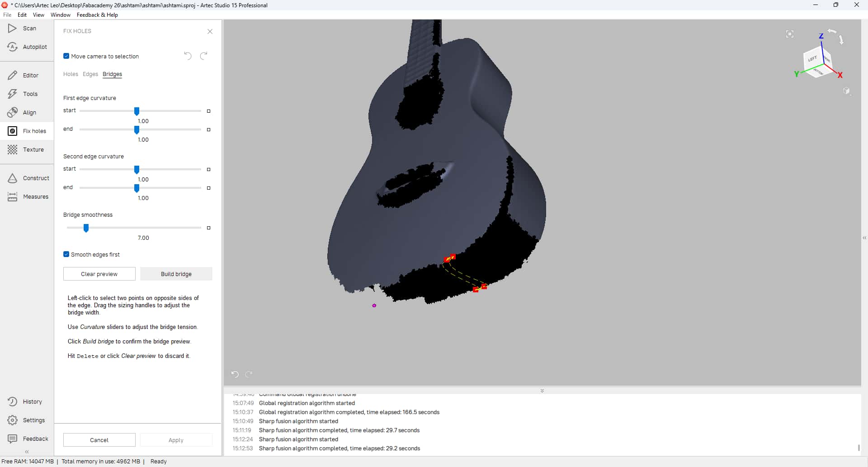Image resolution: width=868 pixels, height=467 pixels.
Task: Open the Feedback sidebar item
Action: coord(27,438)
